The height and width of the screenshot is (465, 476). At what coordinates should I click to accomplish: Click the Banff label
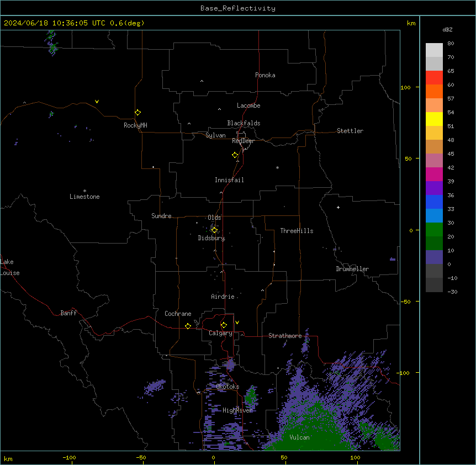pyautogui.click(x=68, y=313)
